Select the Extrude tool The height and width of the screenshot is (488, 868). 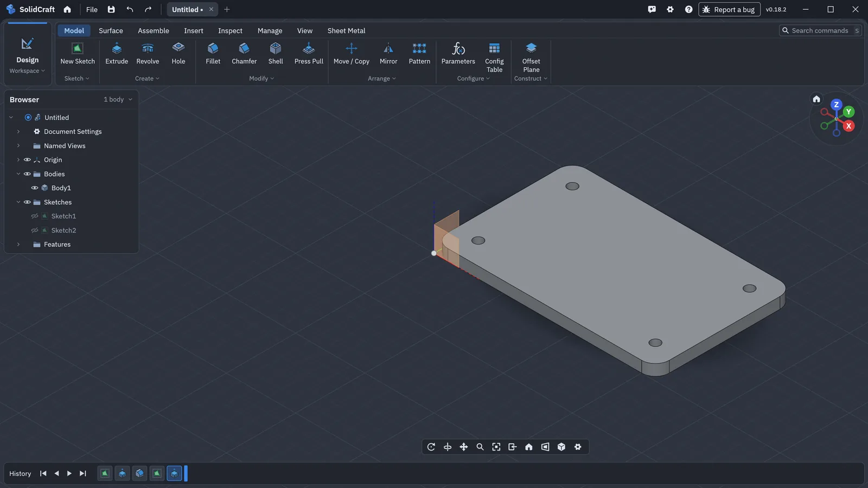pos(117,54)
